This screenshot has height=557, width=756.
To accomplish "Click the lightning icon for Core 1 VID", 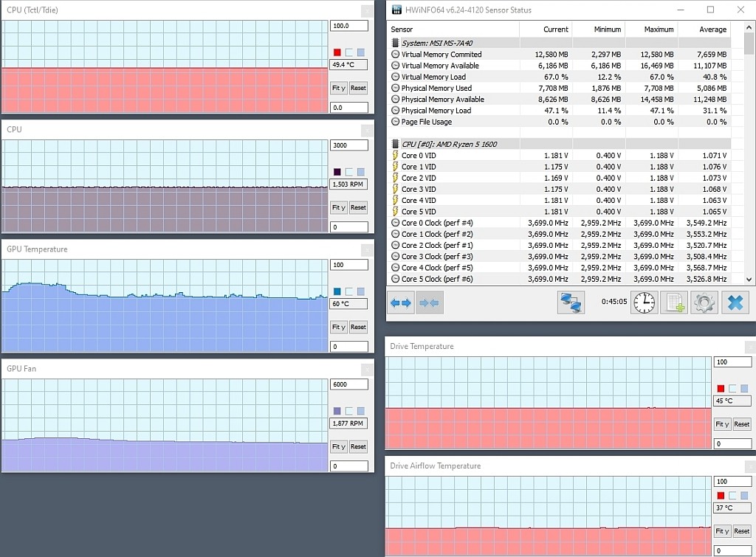I will click(396, 167).
